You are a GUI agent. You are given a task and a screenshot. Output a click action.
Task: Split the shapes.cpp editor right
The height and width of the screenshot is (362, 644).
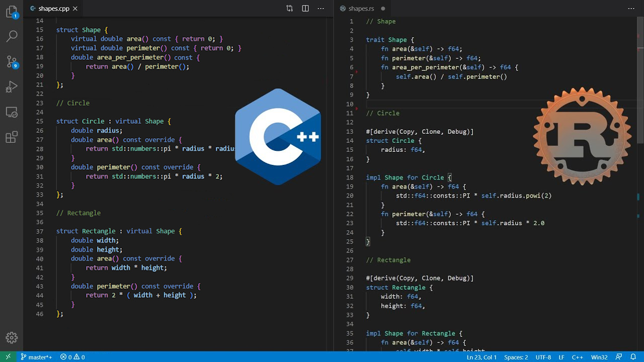coord(305,9)
